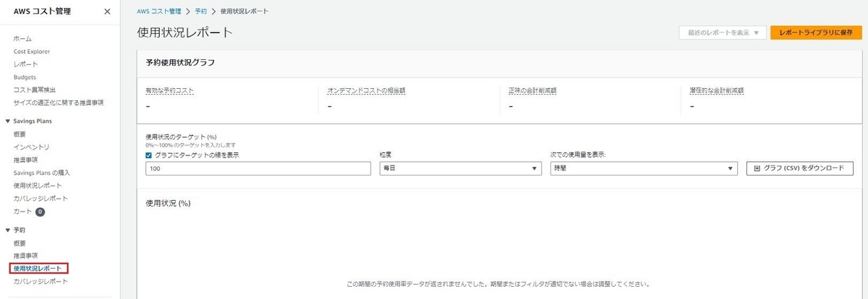Screen dimensions: 868x299
Task: Click 正味の合計削減額 label
Action: tap(532, 91)
